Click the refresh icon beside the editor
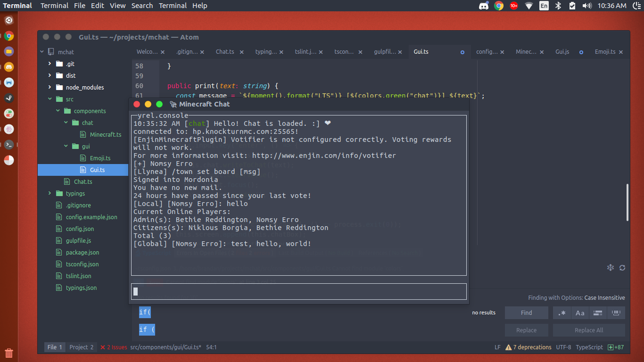This screenshot has height=362, width=644. [x=622, y=268]
